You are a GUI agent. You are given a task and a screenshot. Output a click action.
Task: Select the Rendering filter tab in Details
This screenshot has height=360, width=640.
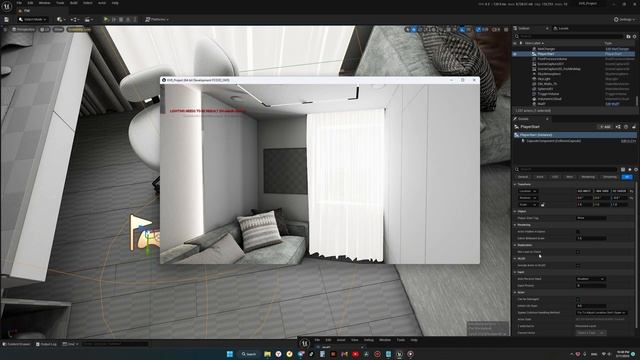click(588, 177)
